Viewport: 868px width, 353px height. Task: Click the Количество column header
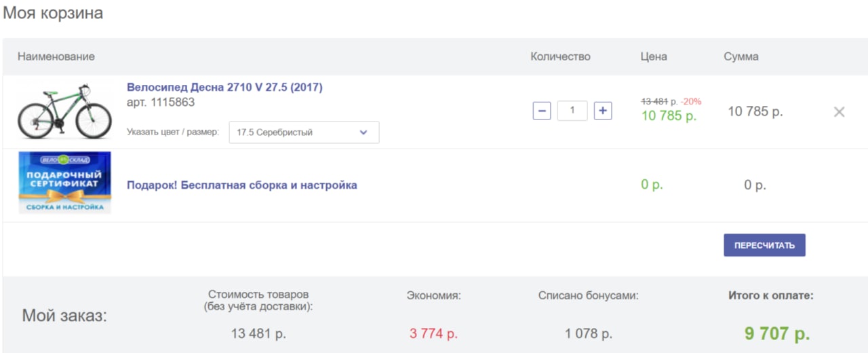(x=560, y=56)
